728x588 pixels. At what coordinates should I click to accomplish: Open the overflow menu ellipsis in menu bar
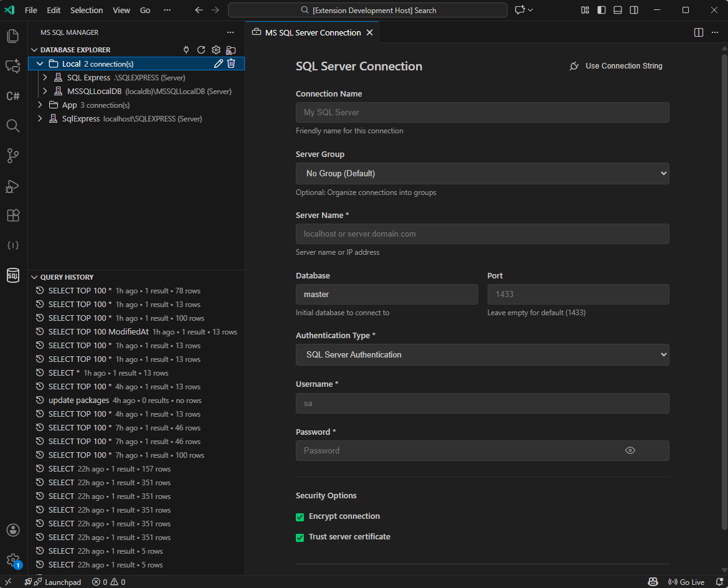pos(167,10)
